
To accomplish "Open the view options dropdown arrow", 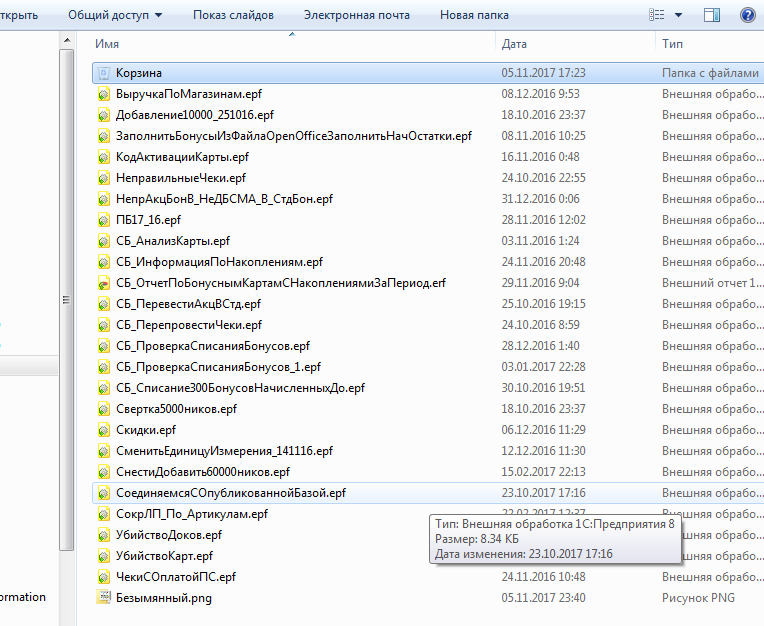I will point(679,15).
